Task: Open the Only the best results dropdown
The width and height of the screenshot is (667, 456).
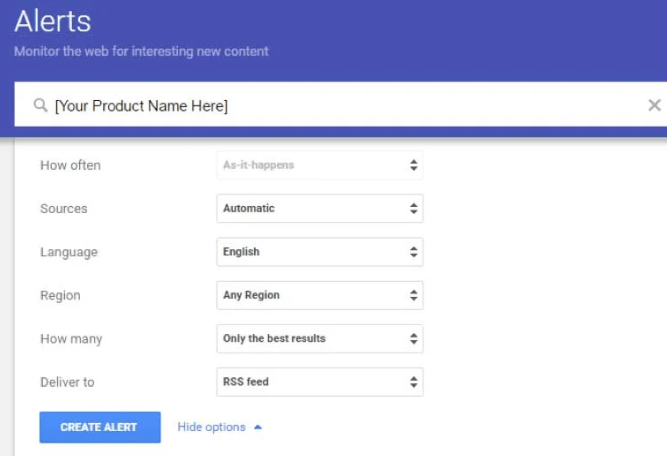Action: (x=319, y=338)
